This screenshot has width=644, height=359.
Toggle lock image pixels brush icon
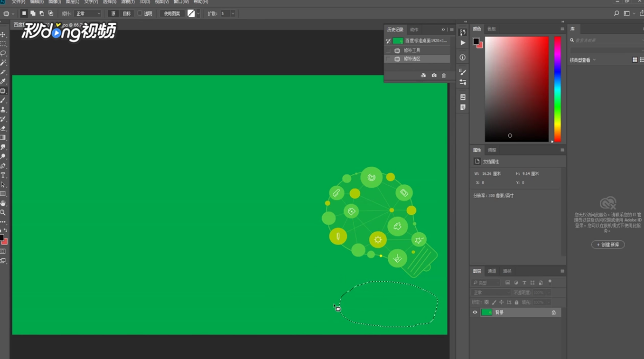coord(494,302)
